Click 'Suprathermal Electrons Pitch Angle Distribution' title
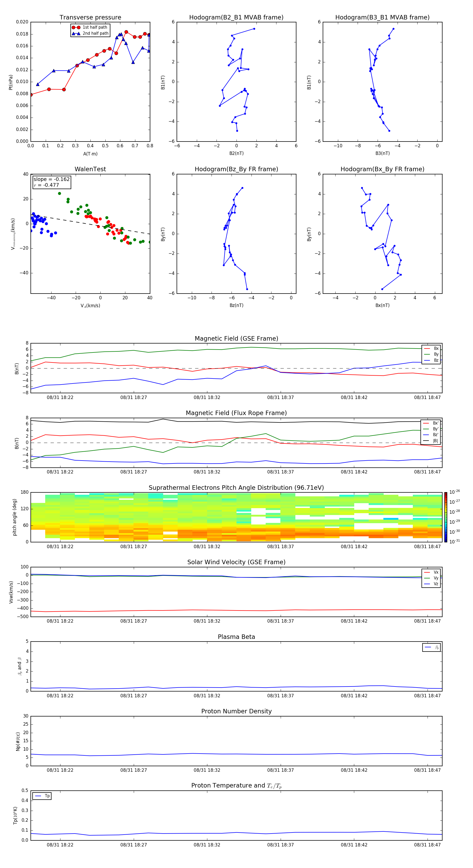473x868 pixels. [236, 488]
